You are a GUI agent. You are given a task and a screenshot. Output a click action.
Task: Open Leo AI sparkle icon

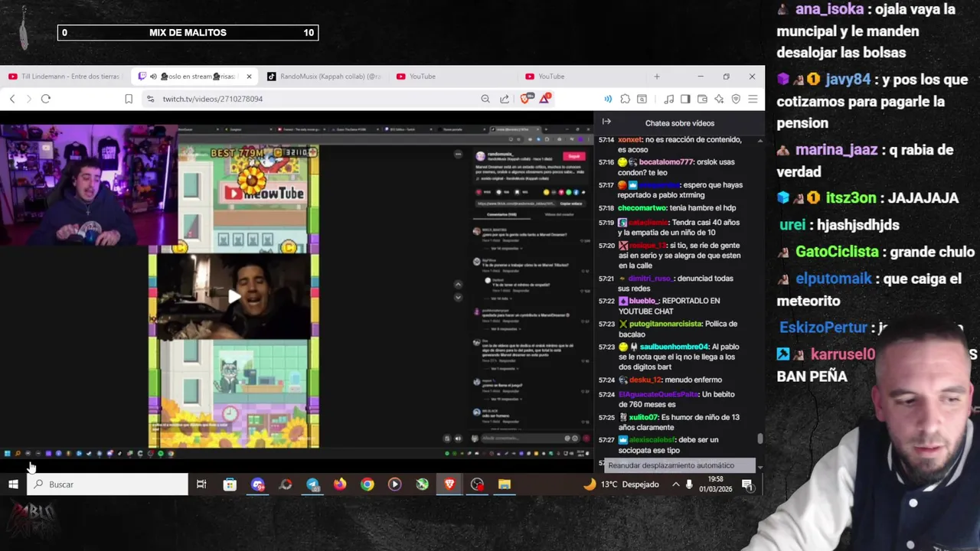[719, 99]
